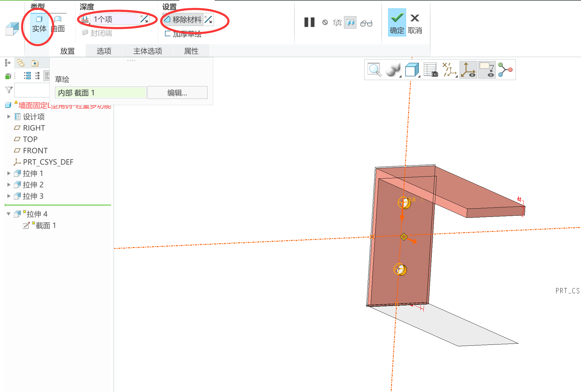Collapse the 拉伸 4 tree node
The width and height of the screenshot is (581, 392).
9,214
